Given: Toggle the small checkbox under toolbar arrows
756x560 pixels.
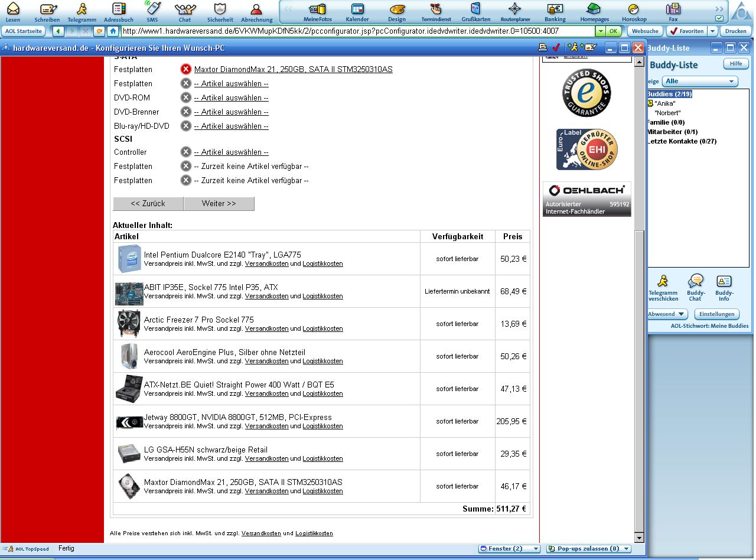Looking at the screenshot, I should pyautogui.click(x=719, y=18).
